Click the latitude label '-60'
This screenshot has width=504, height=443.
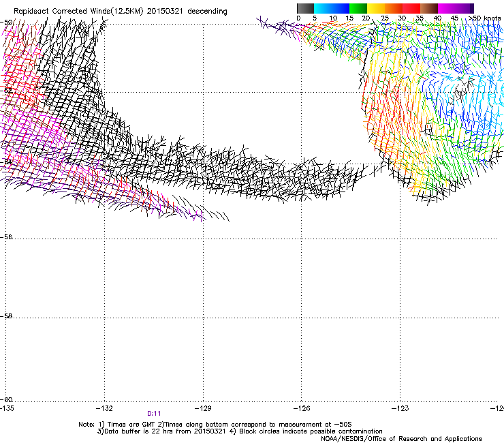tap(6, 400)
